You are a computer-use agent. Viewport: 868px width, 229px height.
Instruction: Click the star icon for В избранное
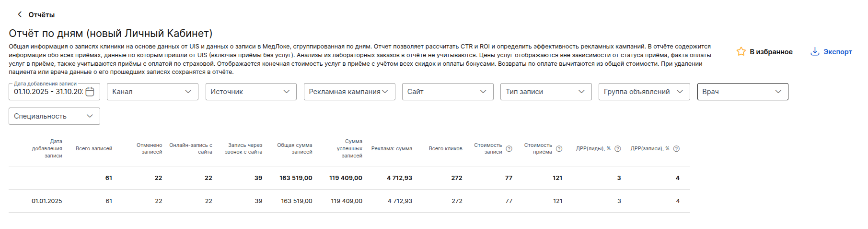click(741, 51)
